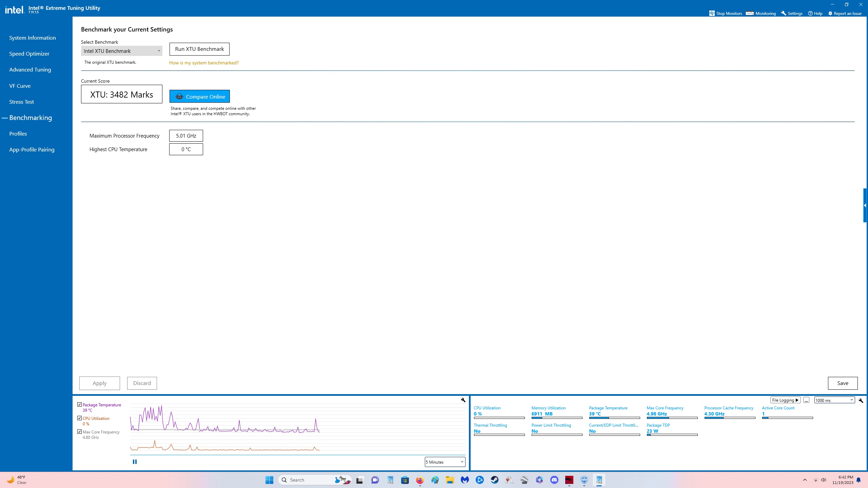Click the ellipsis button beside File Logging

[806, 400]
